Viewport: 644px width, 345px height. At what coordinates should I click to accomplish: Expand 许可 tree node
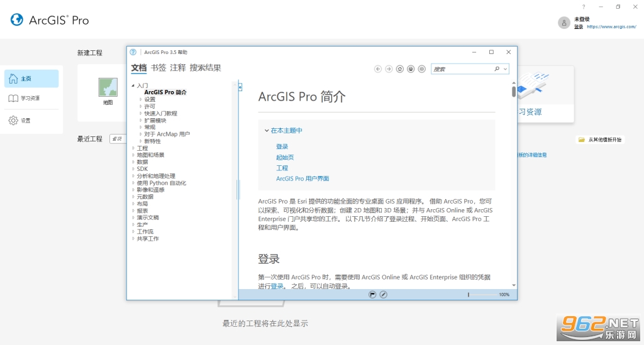pyautogui.click(x=140, y=106)
